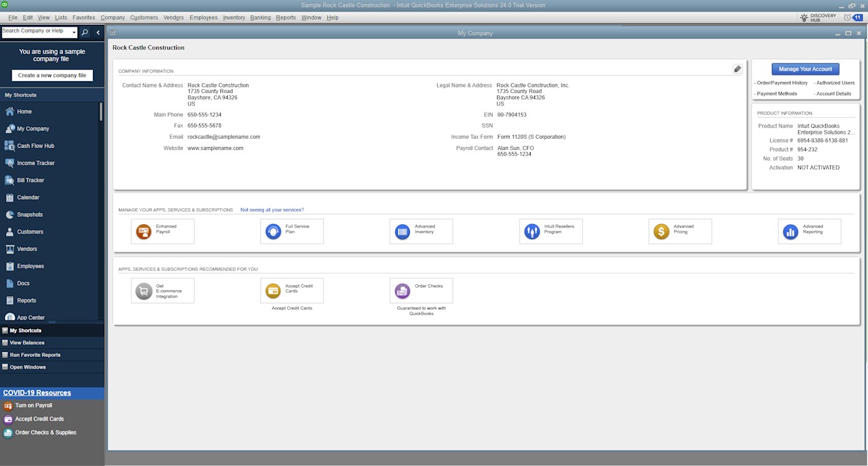
Task: Click EIN value 00-7904153
Action: (x=512, y=115)
